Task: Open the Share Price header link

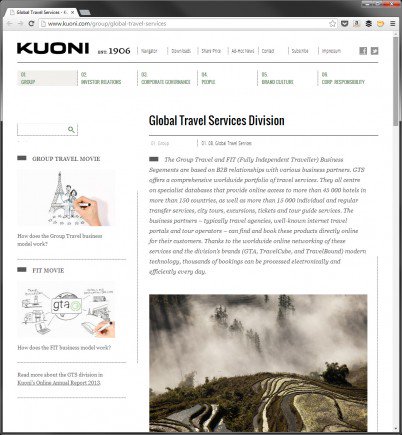Action: tap(211, 51)
